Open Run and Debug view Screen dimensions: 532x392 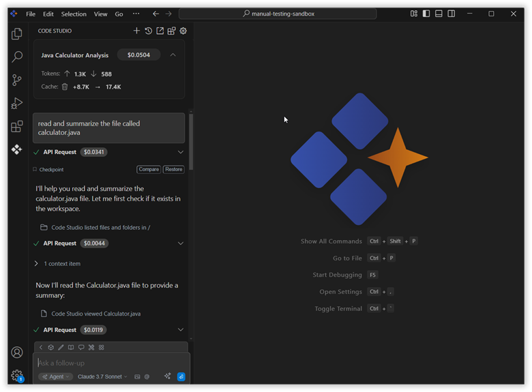[17, 104]
